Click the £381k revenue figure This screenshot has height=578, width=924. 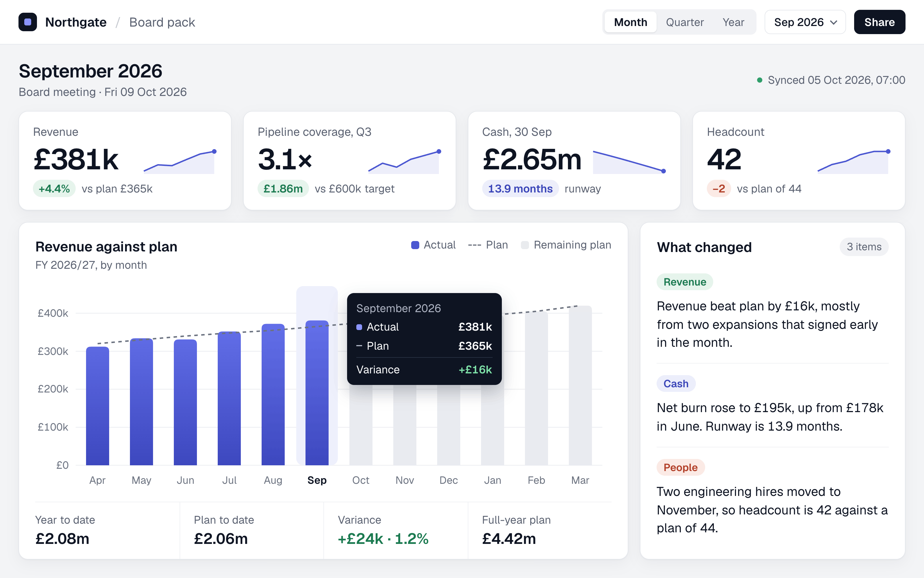coord(76,160)
